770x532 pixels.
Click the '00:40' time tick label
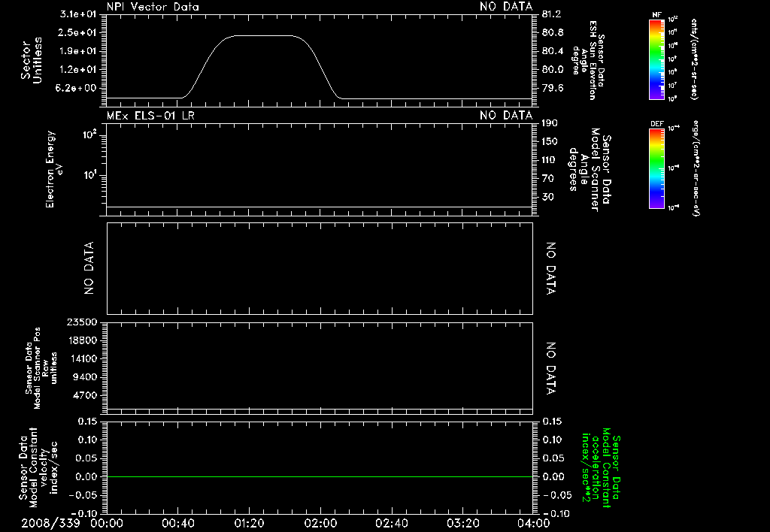pos(177,523)
